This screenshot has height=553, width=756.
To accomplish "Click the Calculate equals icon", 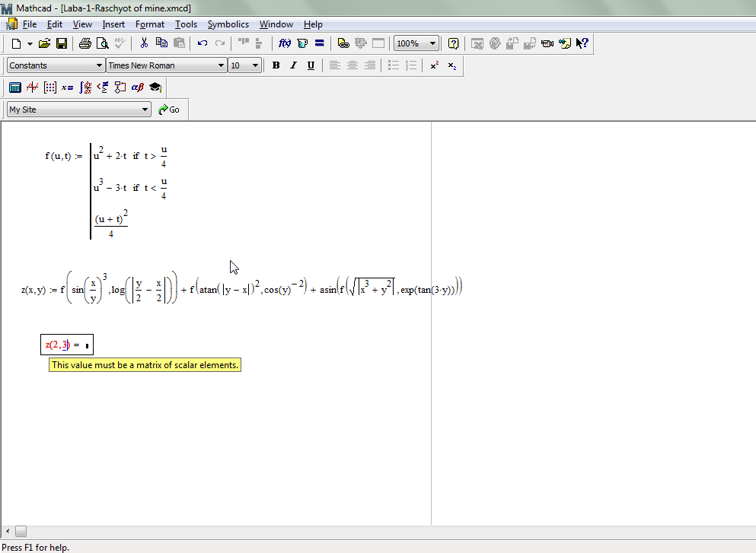I will coord(320,43).
